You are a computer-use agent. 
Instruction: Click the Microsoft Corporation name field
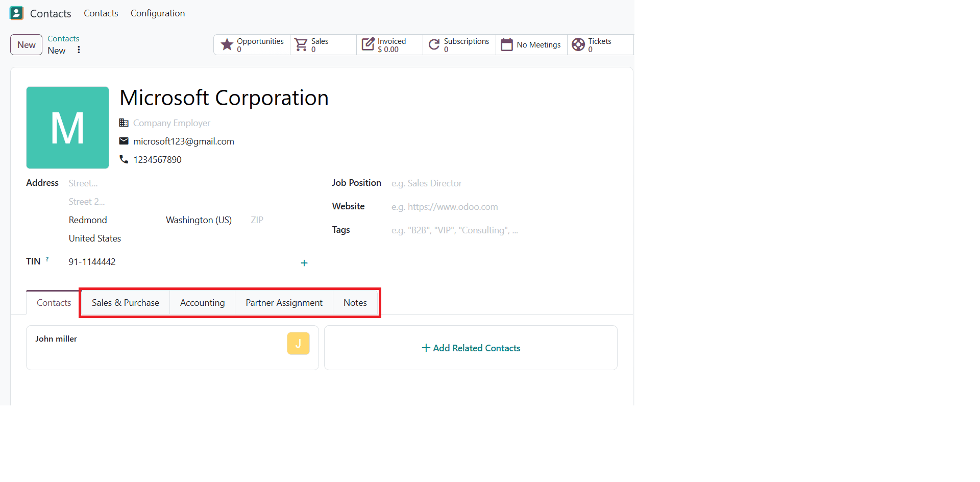224,98
